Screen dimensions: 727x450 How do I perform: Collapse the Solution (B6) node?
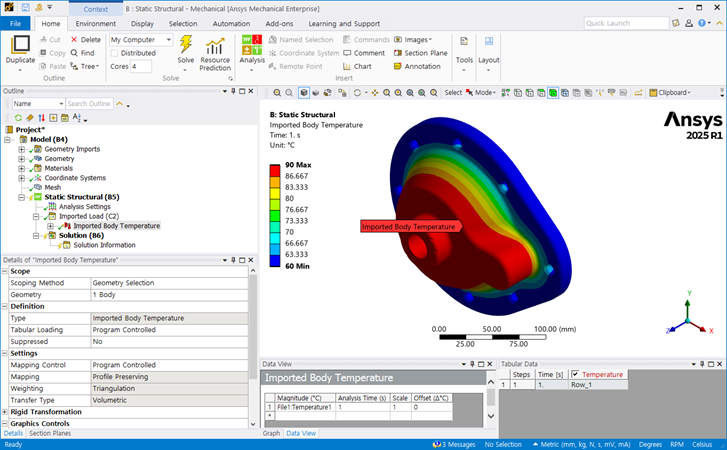[36, 235]
